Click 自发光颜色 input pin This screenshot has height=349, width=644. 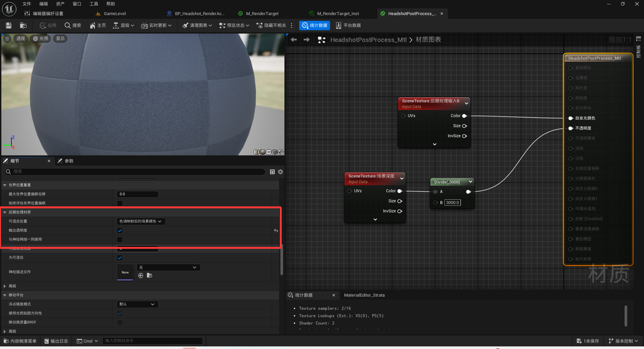coord(571,118)
